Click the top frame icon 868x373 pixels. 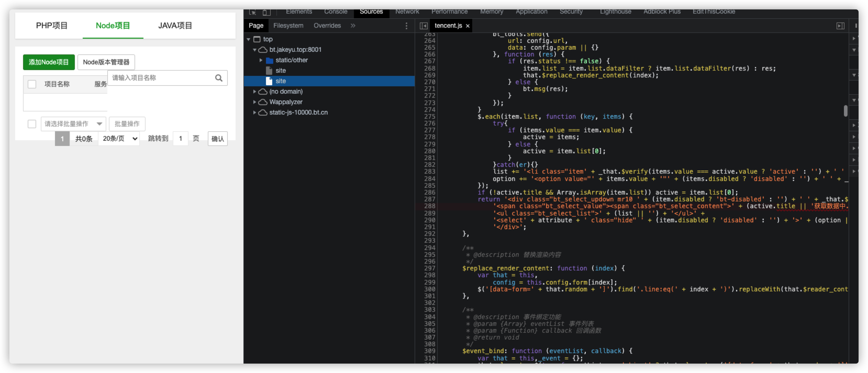257,39
